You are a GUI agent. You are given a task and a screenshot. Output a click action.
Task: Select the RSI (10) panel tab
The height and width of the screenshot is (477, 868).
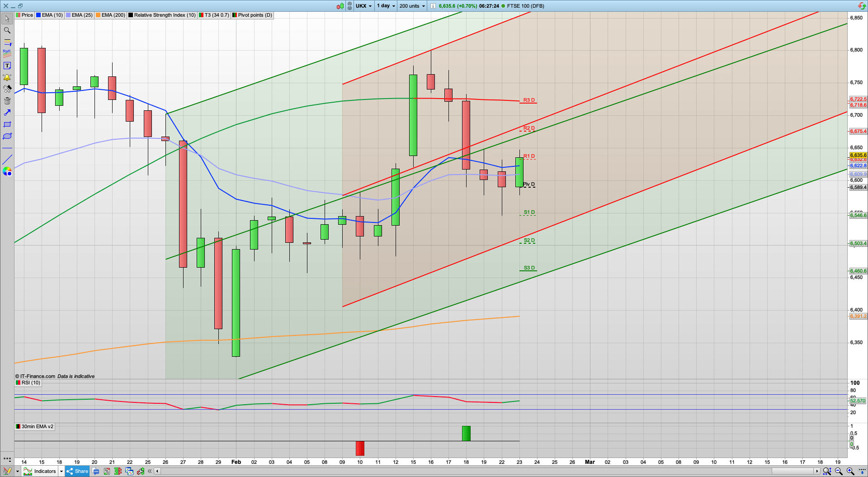tap(28, 383)
